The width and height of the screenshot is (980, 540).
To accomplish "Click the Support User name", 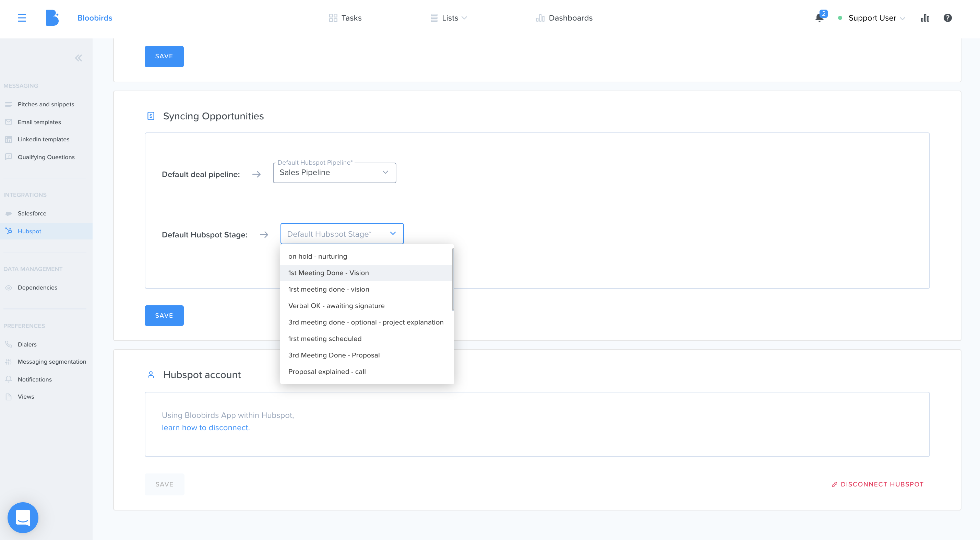I will [872, 18].
